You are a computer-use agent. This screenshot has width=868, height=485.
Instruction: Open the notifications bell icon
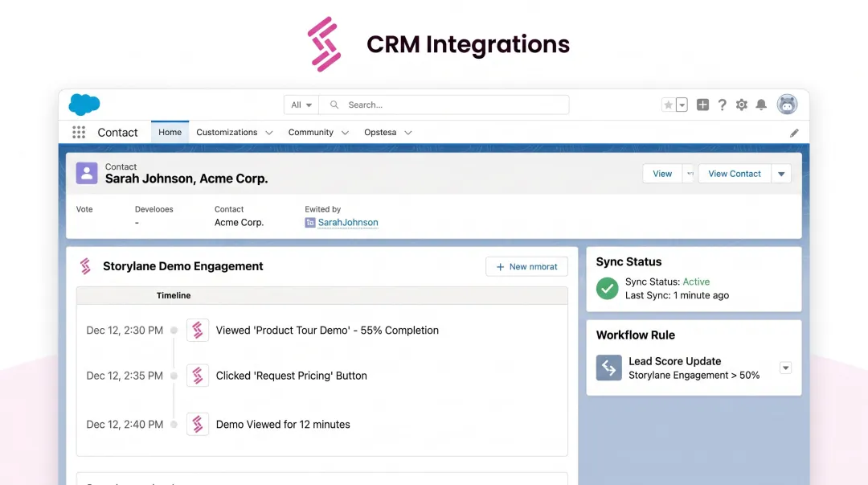761,105
